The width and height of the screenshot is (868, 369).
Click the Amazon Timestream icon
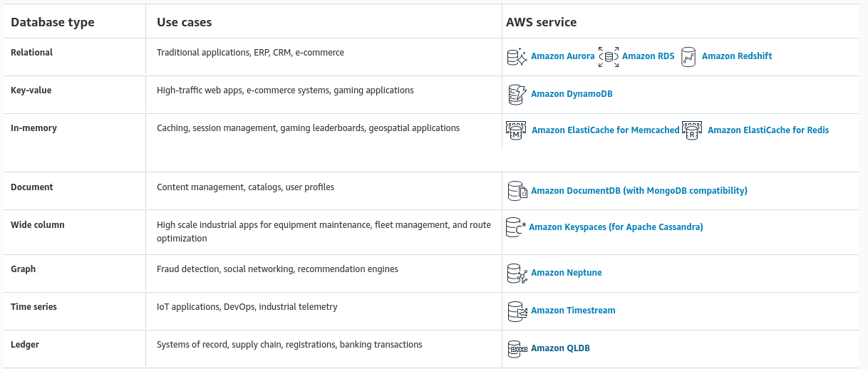tap(517, 311)
